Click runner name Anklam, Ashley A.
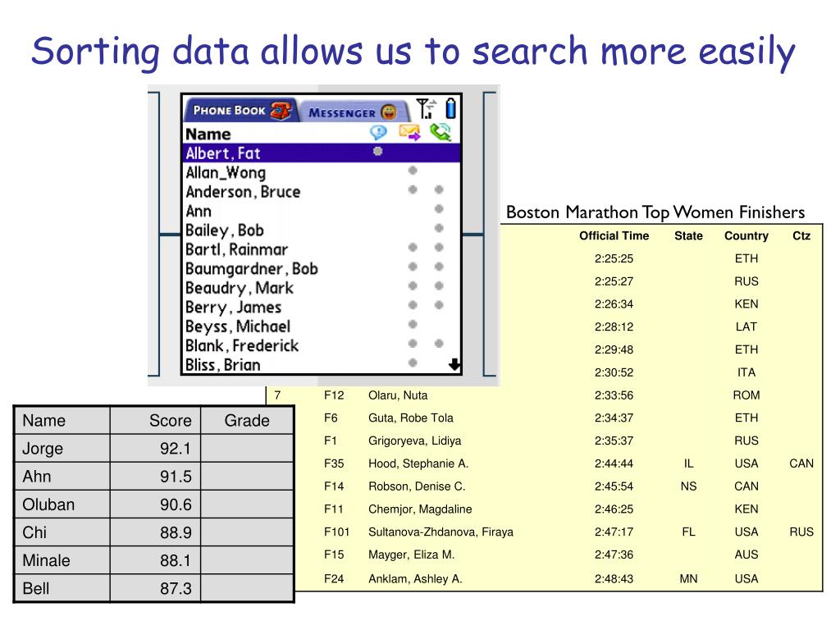This screenshot has width=840, height=630. [x=415, y=578]
